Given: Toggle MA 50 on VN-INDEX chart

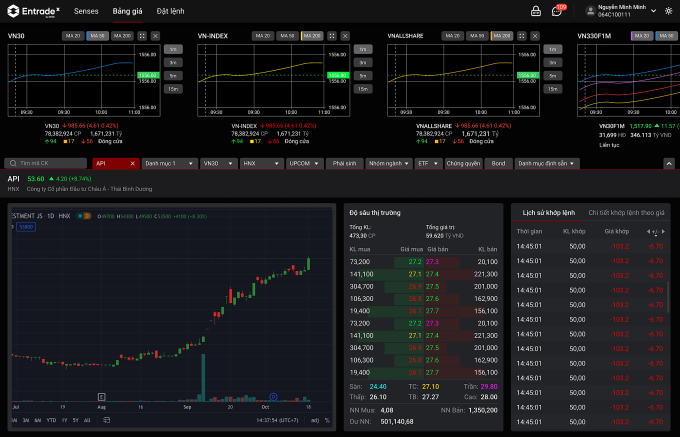Looking at the screenshot, I should pyautogui.click(x=287, y=35).
